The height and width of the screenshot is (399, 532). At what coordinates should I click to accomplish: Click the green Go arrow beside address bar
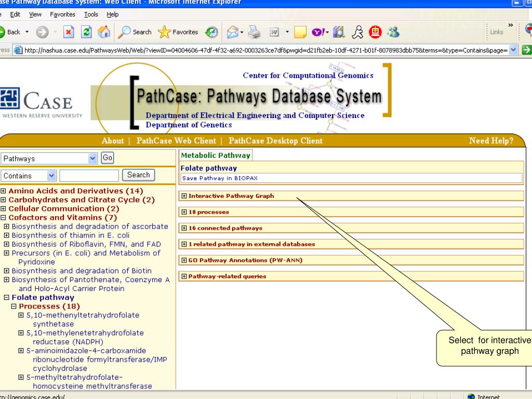(526, 50)
